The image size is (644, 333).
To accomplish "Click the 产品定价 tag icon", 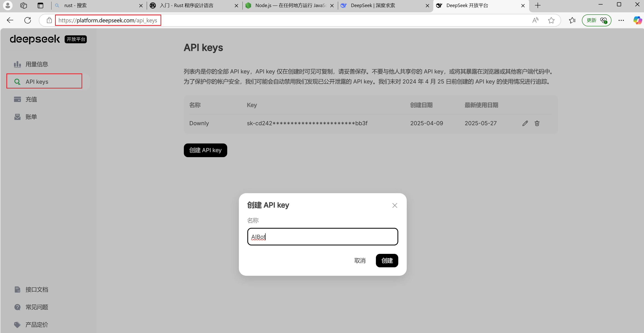I will (x=17, y=325).
